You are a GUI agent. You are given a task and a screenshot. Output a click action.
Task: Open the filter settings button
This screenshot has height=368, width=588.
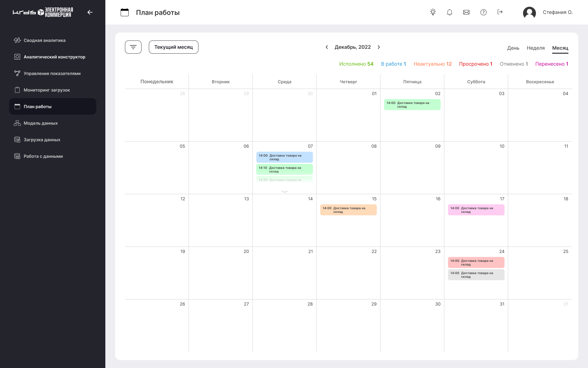133,47
